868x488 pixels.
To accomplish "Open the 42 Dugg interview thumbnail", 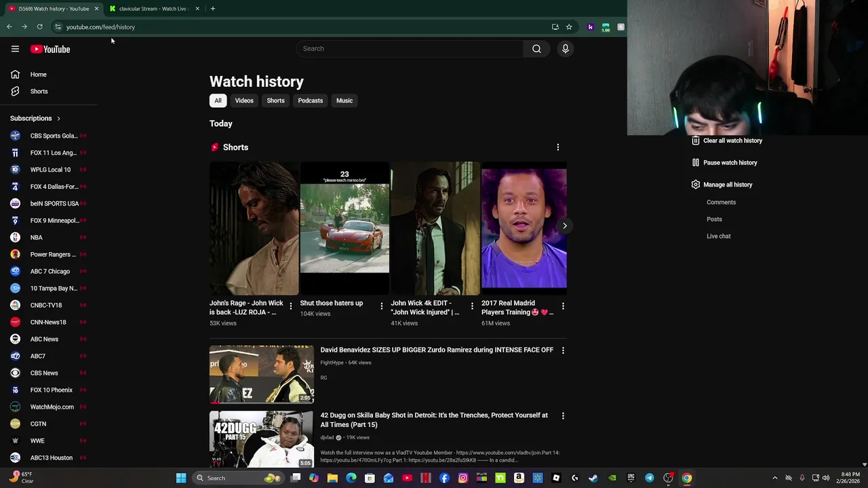I will (x=262, y=439).
